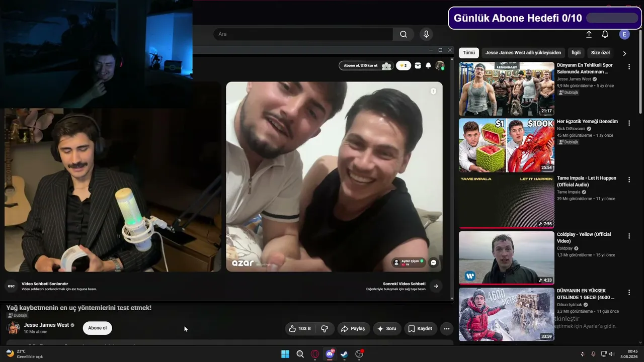
Task: Open the YouTube account avatar E
Action: [624, 34]
